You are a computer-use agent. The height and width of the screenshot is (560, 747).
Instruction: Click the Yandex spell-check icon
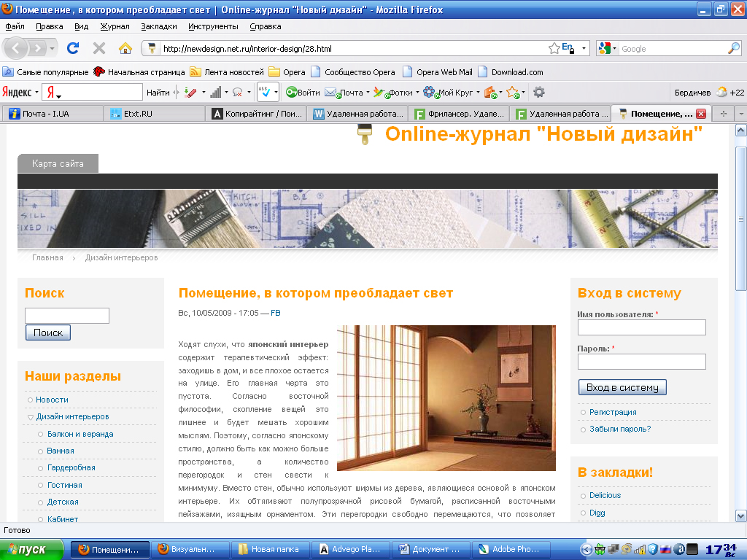(267, 92)
